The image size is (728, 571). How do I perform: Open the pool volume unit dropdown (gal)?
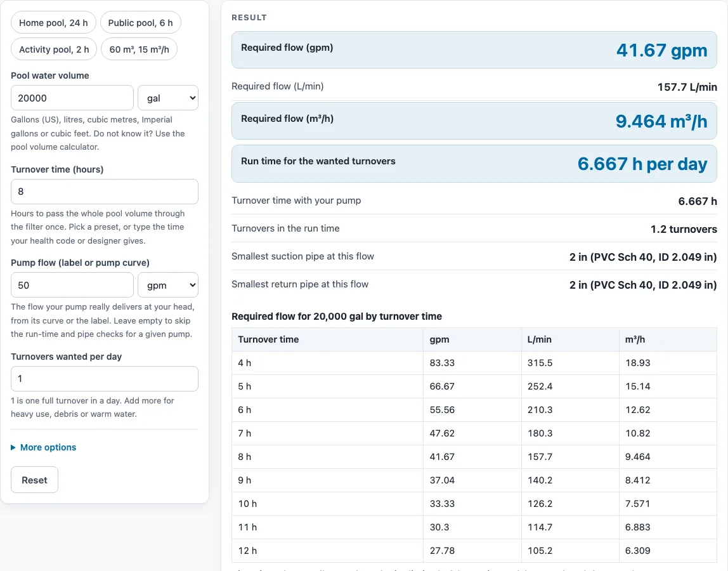tap(168, 98)
